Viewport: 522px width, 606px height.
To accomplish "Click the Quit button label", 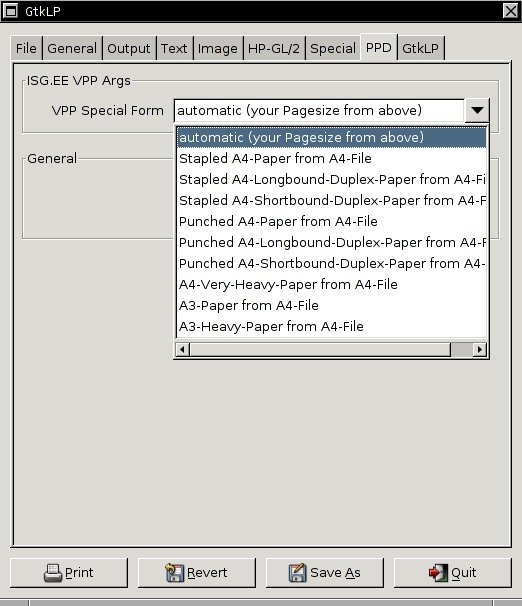I will [x=464, y=572].
